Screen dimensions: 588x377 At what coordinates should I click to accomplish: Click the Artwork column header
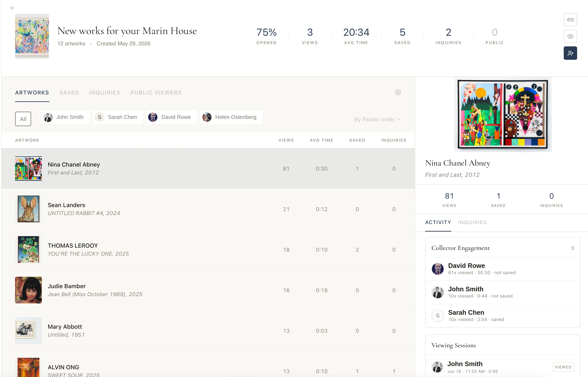[27, 140]
